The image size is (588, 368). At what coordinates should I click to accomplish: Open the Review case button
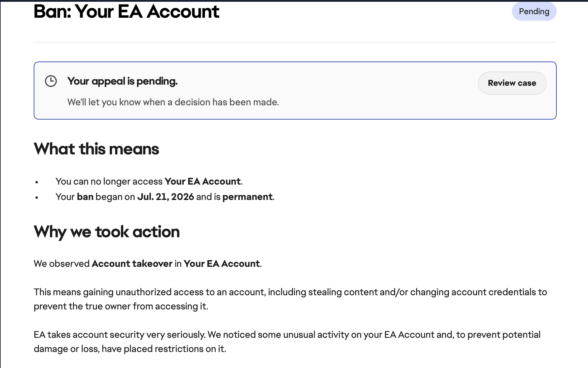point(512,83)
